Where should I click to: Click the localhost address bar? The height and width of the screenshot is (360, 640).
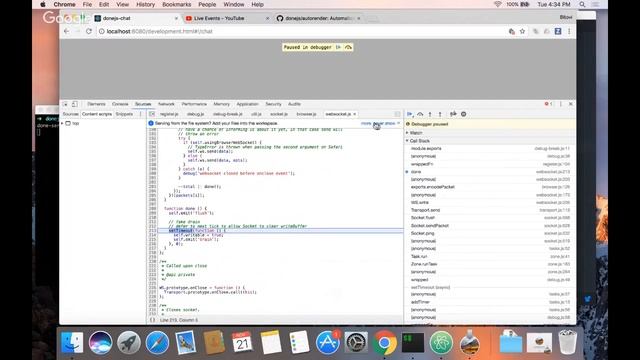pos(302,31)
